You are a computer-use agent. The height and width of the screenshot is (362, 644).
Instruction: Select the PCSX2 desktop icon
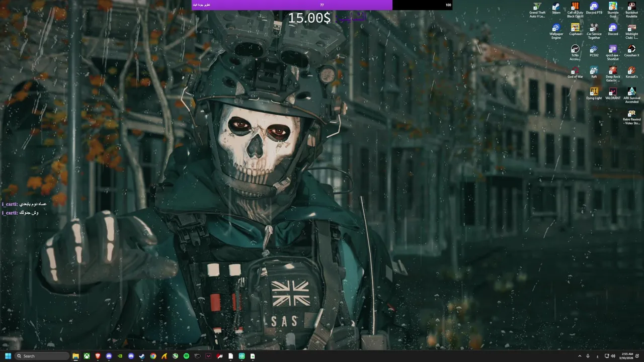(x=594, y=51)
